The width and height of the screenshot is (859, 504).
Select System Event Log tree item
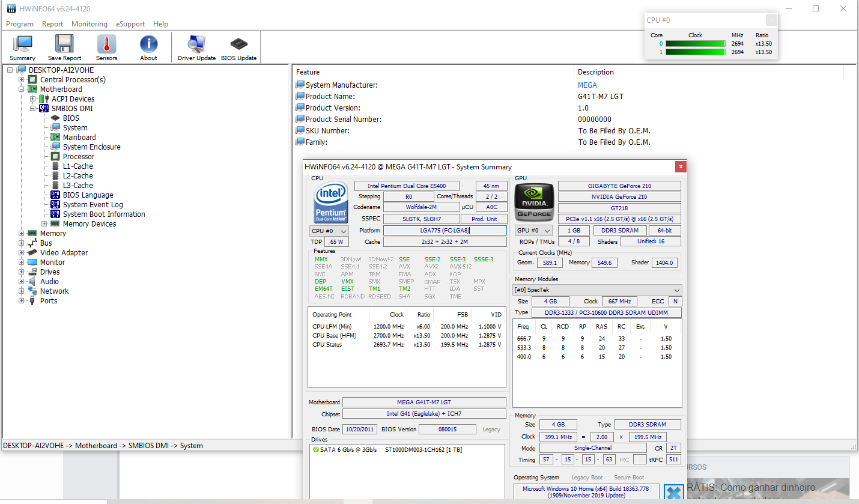pos(93,204)
